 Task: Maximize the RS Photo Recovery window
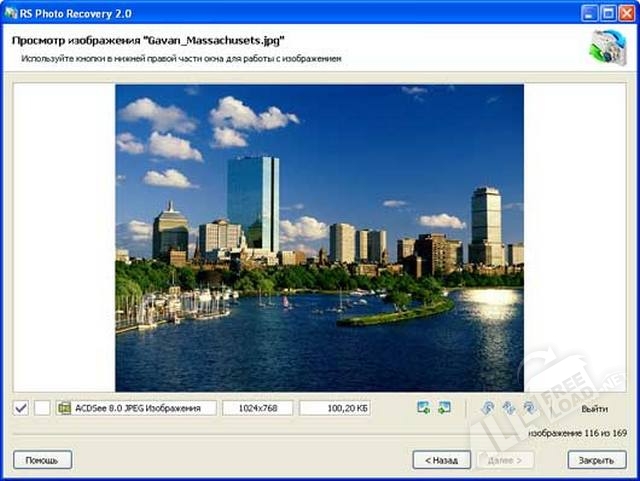click(607, 12)
